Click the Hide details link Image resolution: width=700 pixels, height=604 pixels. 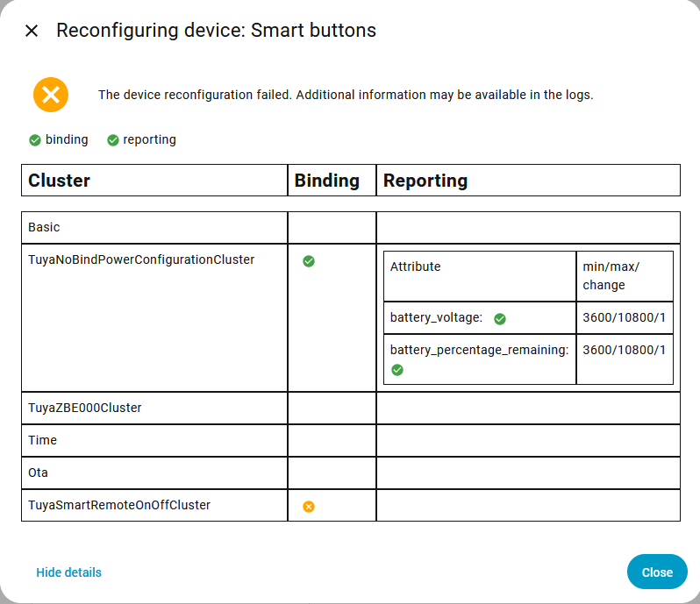tap(68, 572)
